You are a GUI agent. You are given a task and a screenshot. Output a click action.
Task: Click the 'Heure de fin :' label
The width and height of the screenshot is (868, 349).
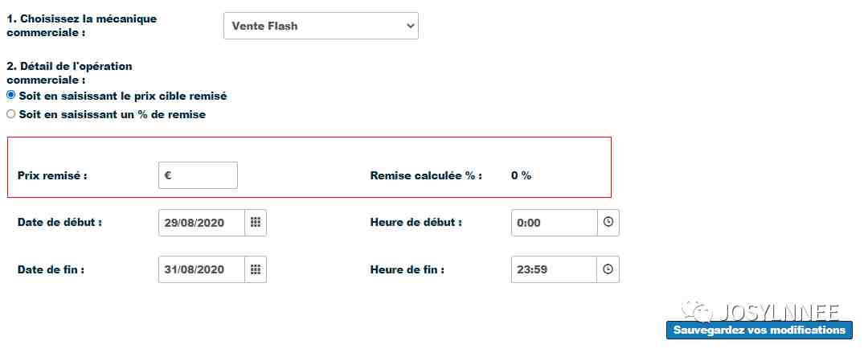pos(407,269)
